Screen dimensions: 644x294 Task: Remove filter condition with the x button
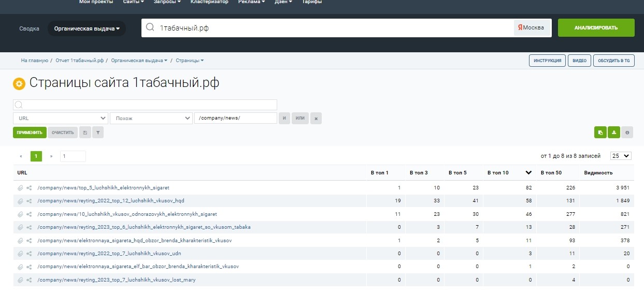pos(316,119)
